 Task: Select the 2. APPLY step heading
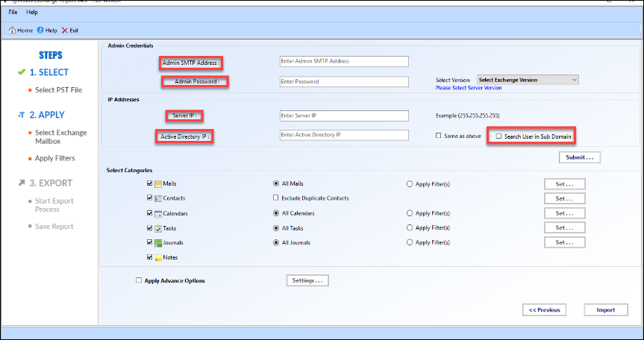pyautogui.click(x=47, y=116)
